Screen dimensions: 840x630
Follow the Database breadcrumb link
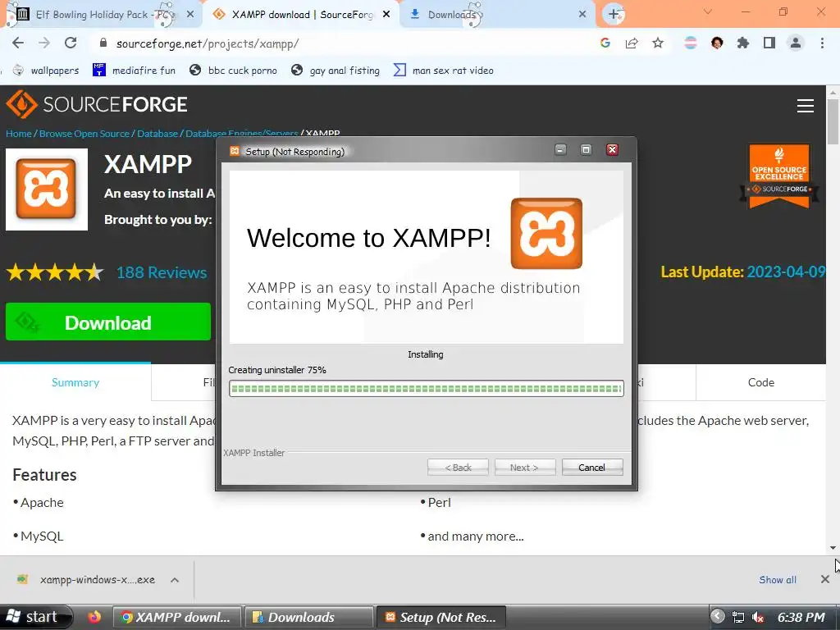coord(157,134)
